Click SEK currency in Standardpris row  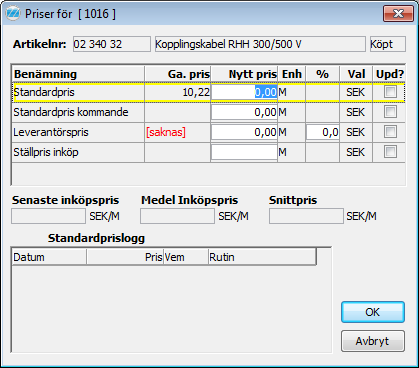click(x=355, y=92)
